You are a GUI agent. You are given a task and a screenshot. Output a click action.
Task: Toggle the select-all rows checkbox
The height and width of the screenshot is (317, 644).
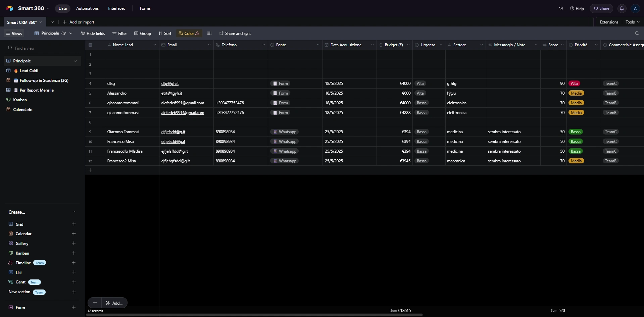click(90, 45)
